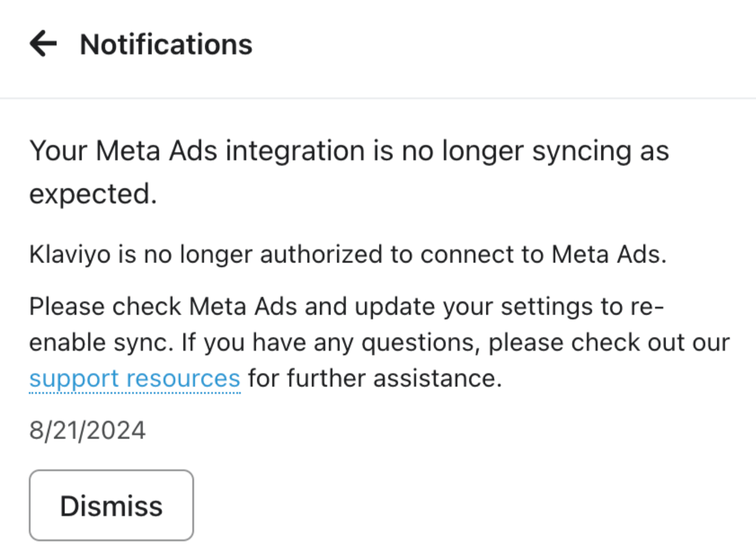This screenshot has height=555, width=756.
Task: Click the notification's date stamp below the message
Action: pyautogui.click(x=87, y=430)
